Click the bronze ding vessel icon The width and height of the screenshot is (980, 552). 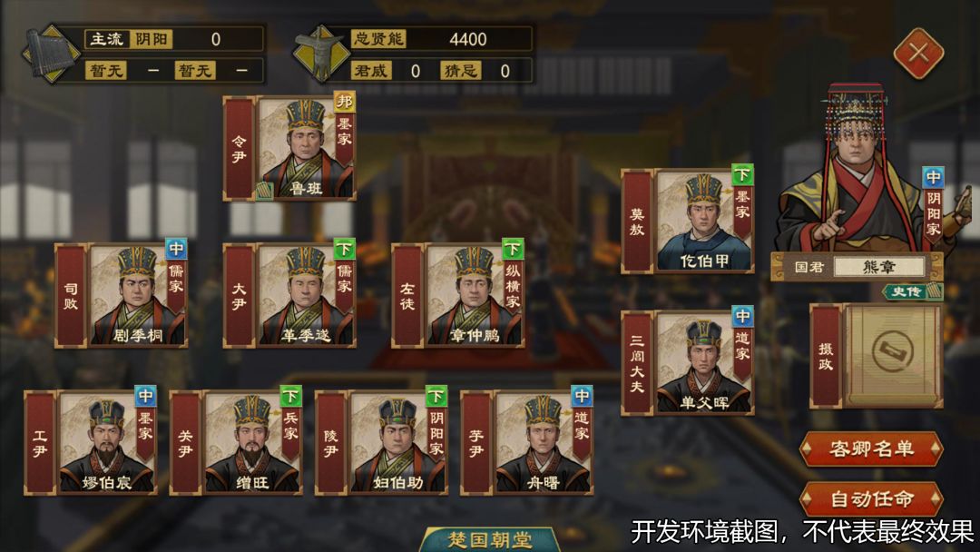pos(321,54)
